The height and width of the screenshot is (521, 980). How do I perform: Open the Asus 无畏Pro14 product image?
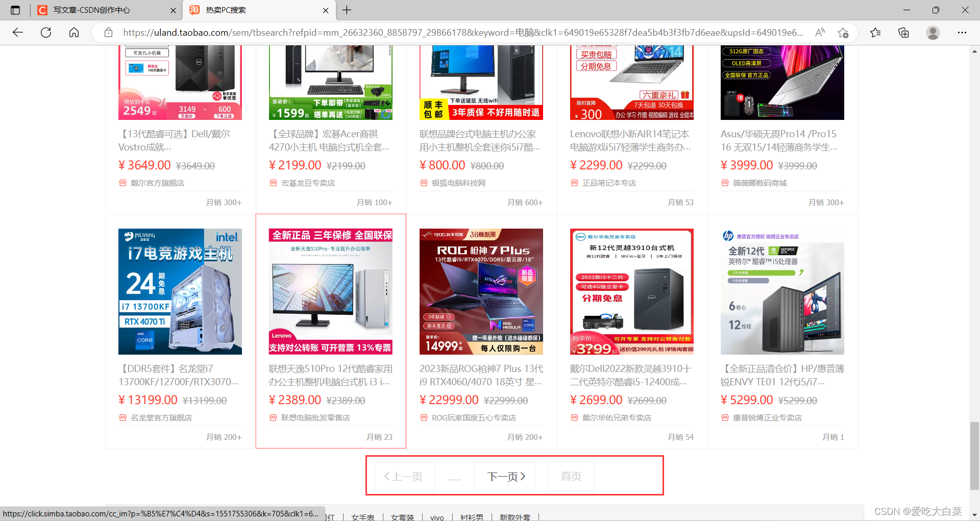(782, 83)
